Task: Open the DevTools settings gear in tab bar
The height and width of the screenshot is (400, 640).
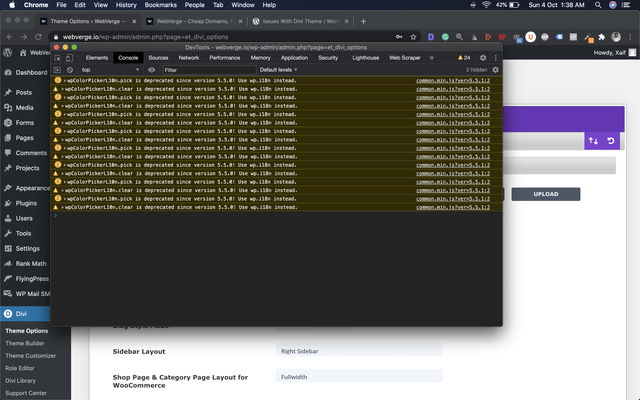Action: 483,58
